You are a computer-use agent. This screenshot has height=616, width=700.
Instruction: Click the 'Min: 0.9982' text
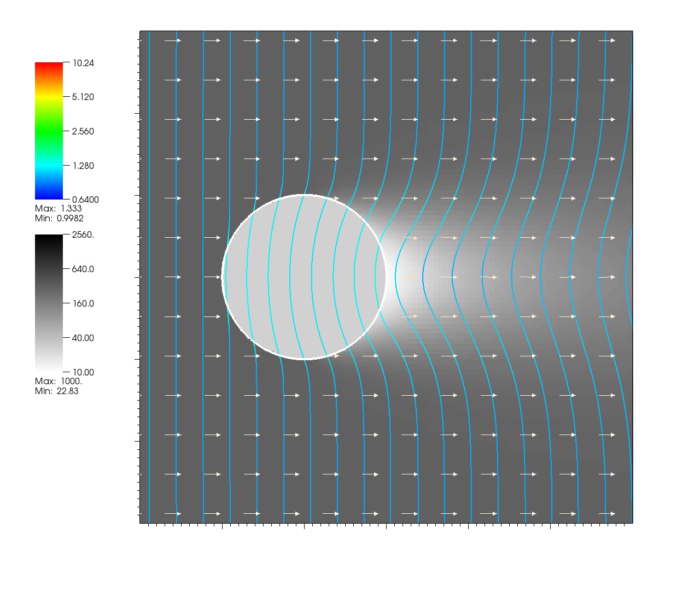pyautogui.click(x=59, y=218)
